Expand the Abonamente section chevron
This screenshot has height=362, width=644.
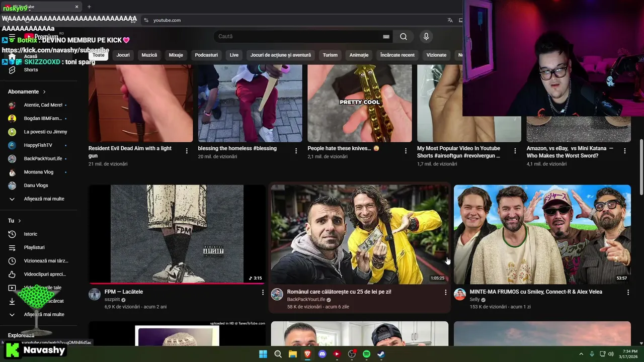click(x=44, y=92)
